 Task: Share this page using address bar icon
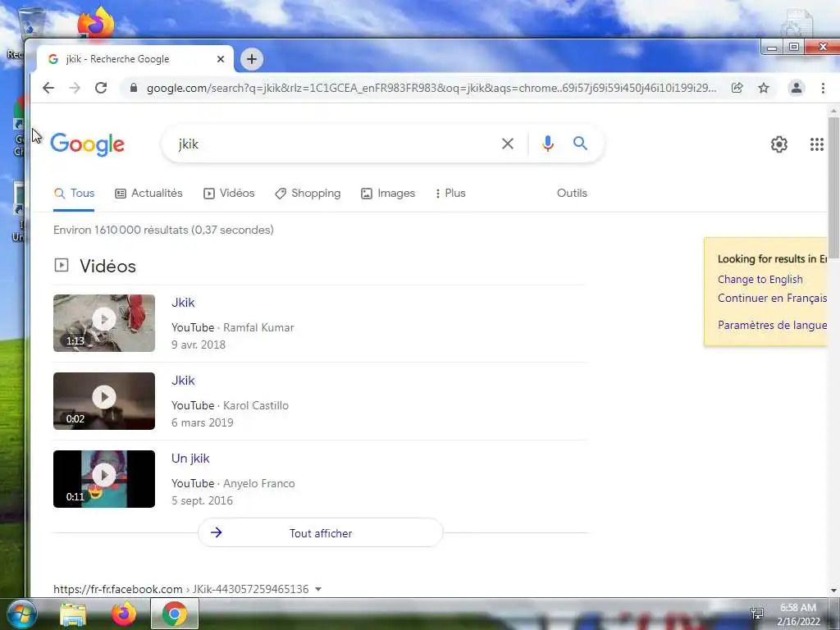click(x=737, y=88)
